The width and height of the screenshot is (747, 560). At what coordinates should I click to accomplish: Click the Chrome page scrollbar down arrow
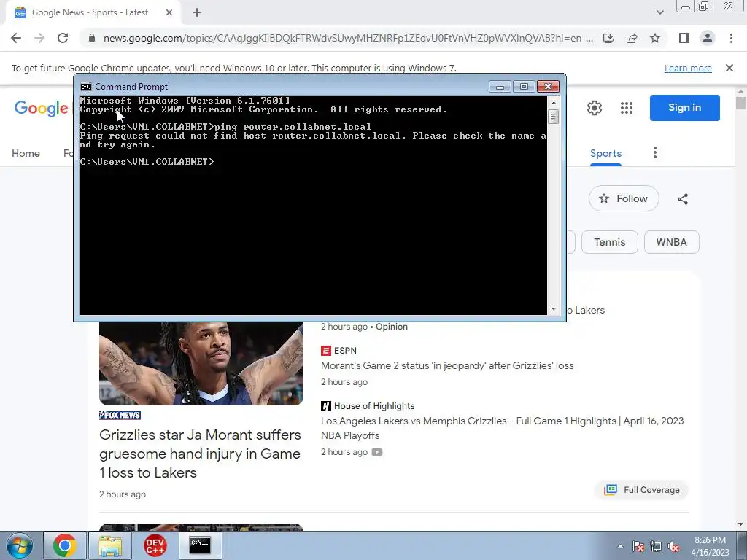point(740,524)
